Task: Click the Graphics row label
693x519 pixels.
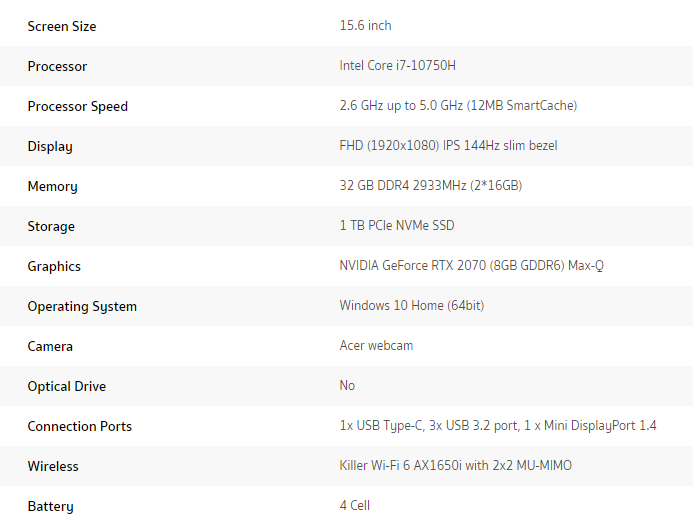Action: click(x=54, y=267)
